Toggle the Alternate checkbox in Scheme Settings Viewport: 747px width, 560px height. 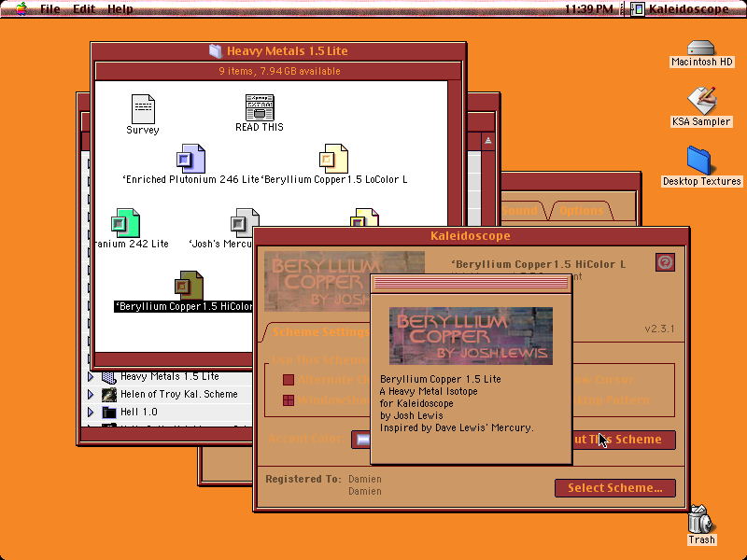tap(289, 380)
